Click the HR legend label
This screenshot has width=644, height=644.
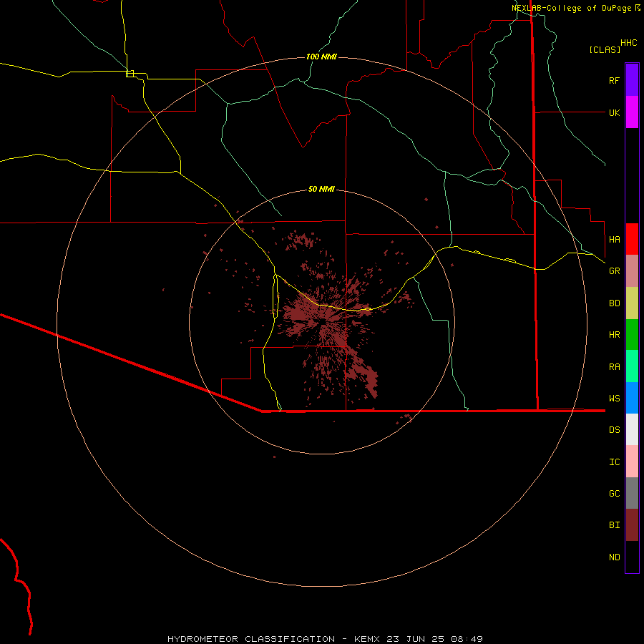[x=614, y=335]
